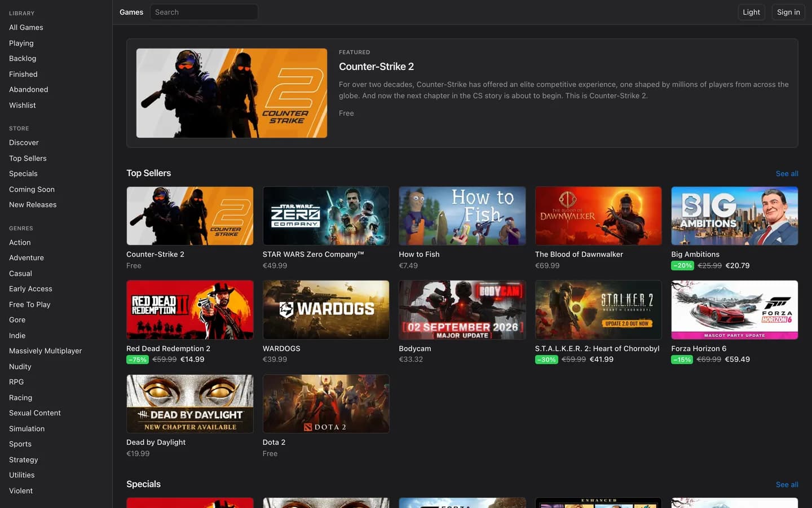See all Top Sellers

click(x=787, y=174)
